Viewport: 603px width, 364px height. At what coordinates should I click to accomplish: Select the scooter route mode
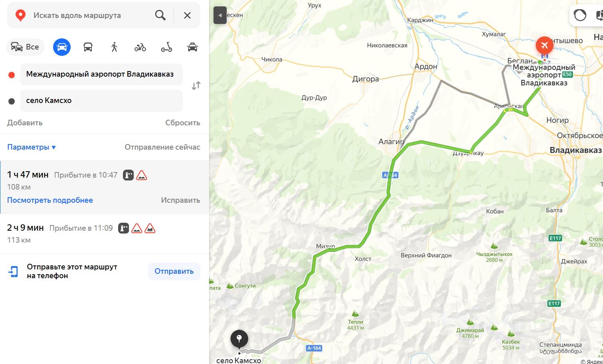point(166,47)
